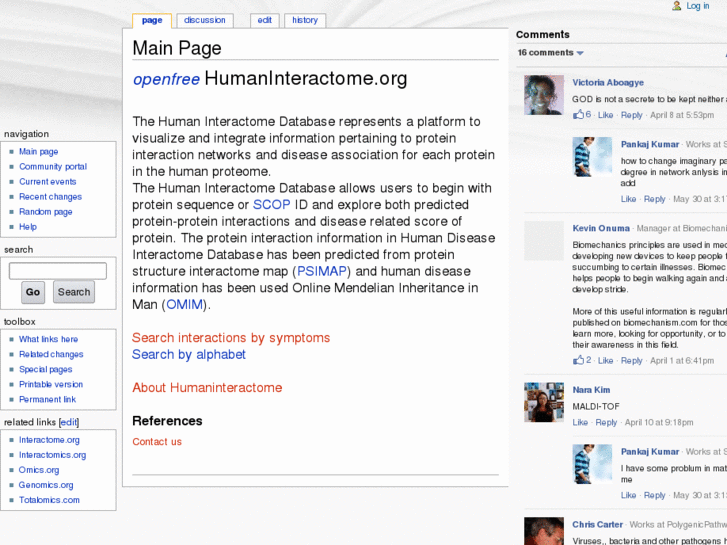Screen dimensions: 727x545
Task: Click the Contact us link
Action: [157, 442]
